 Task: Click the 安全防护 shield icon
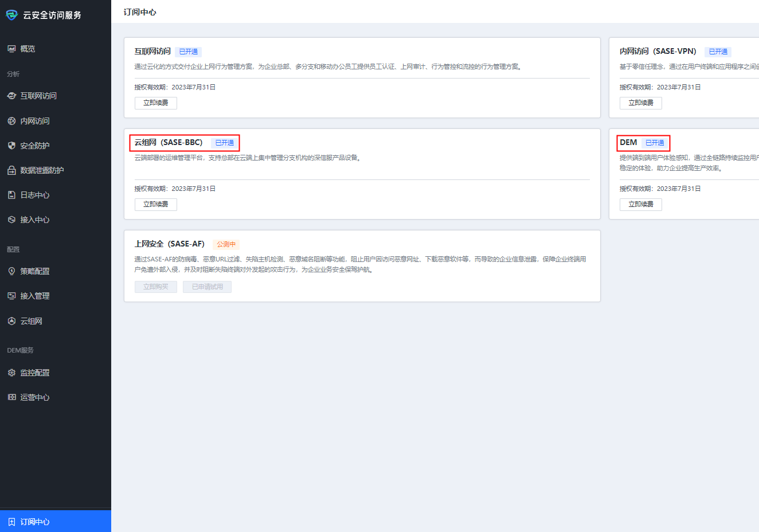point(11,145)
